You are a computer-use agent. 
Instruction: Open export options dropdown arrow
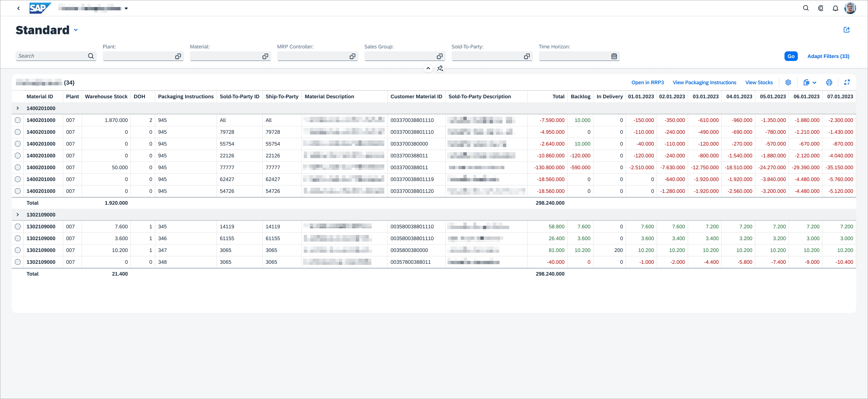click(814, 83)
